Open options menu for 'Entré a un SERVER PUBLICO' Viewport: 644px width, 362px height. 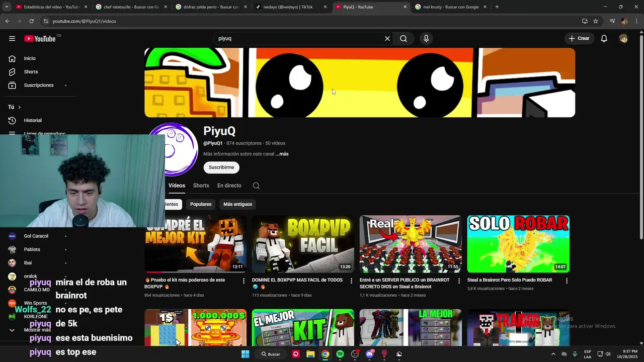click(459, 281)
